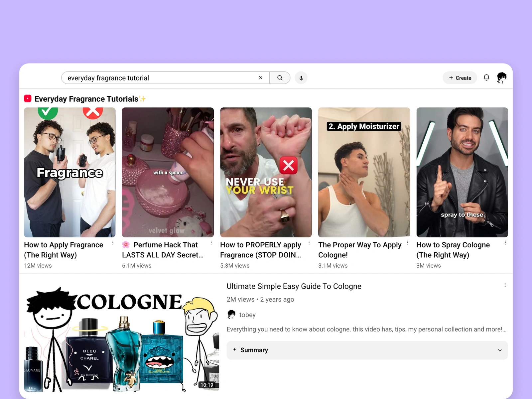
Task: Click the tobey channel avatar
Action: point(231,315)
